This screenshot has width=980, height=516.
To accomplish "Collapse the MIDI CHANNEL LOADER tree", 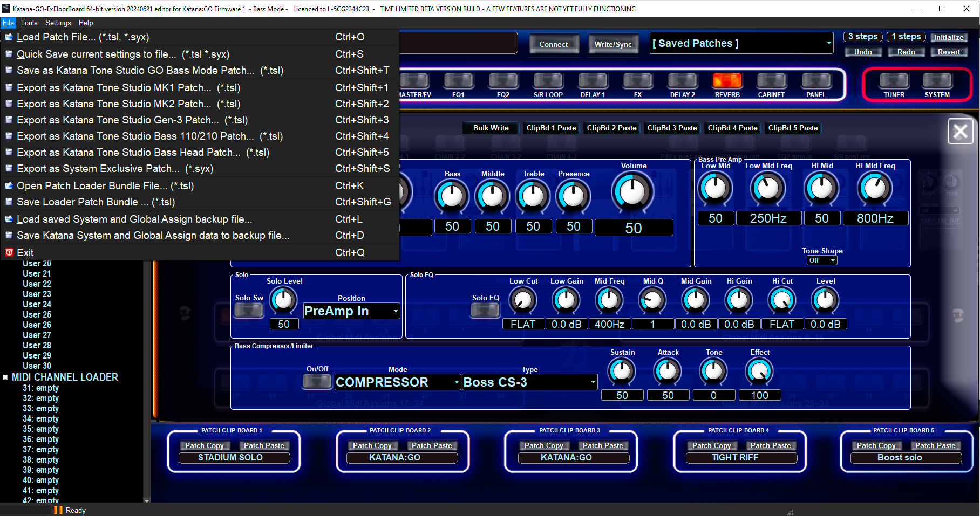I will point(5,377).
